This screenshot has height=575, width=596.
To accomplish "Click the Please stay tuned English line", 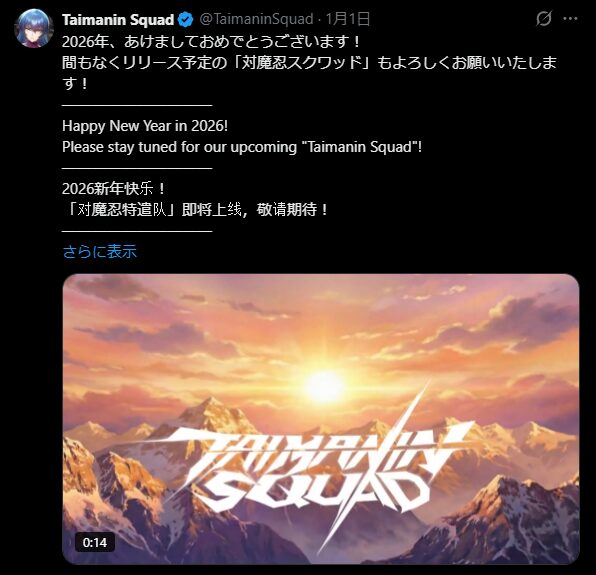I will 242,147.
